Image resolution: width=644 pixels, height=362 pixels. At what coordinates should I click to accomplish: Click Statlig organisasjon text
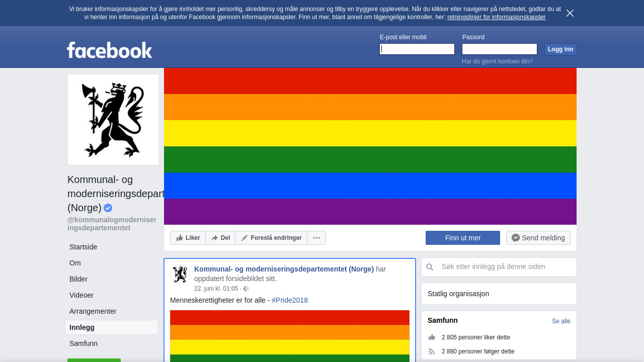coord(458,294)
